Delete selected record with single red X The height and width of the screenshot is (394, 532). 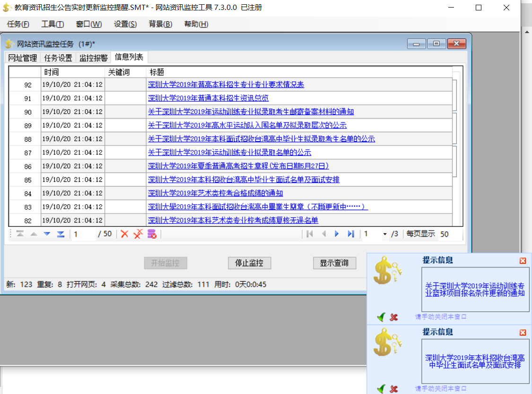click(x=124, y=234)
